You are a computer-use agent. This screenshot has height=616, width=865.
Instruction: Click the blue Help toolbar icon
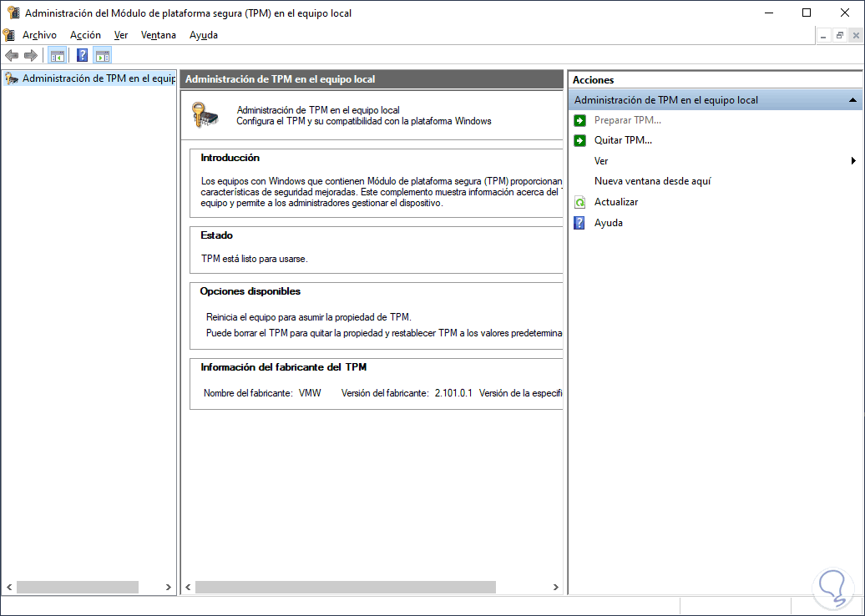(x=82, y=55)
